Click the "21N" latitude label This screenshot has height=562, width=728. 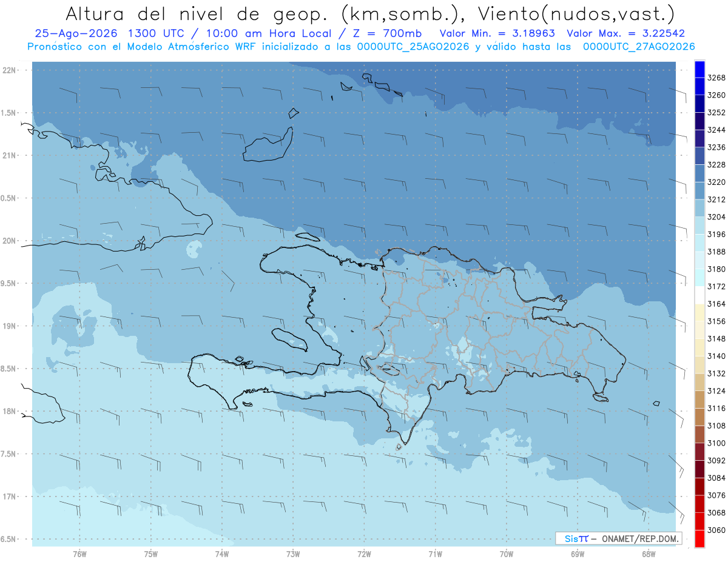pos(10,155)
